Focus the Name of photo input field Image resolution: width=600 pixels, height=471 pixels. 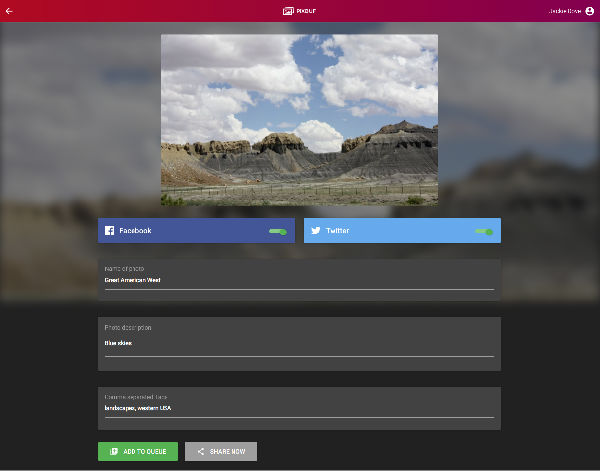299,281
